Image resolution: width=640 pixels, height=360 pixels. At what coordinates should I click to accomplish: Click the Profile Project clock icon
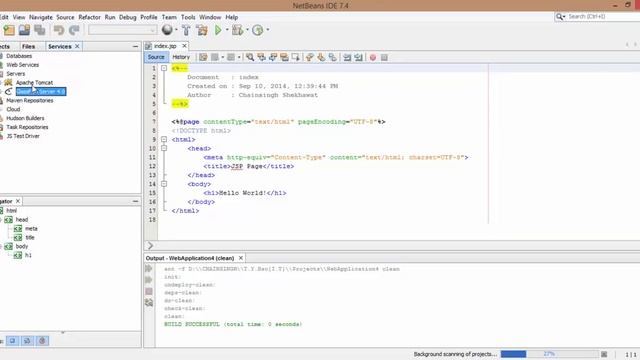[x=258, y=30]
